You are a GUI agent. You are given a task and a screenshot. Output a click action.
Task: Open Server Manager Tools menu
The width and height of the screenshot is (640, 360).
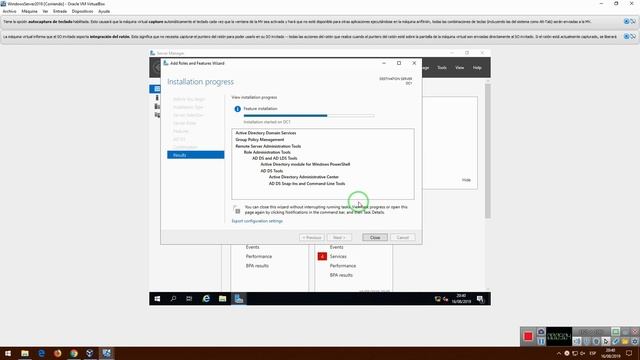(442, 68)
